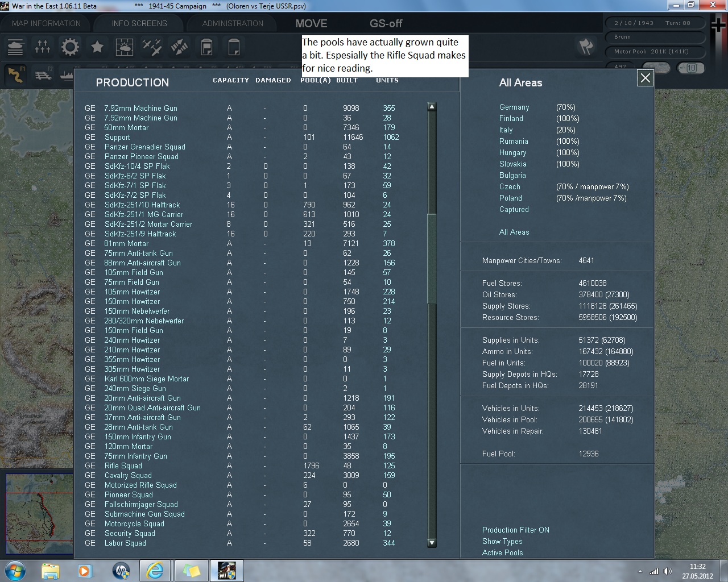The height and width of the screenshot is (582, 728).
Task: Open Internet Explorer from taskbar
Action: (155, 571)
